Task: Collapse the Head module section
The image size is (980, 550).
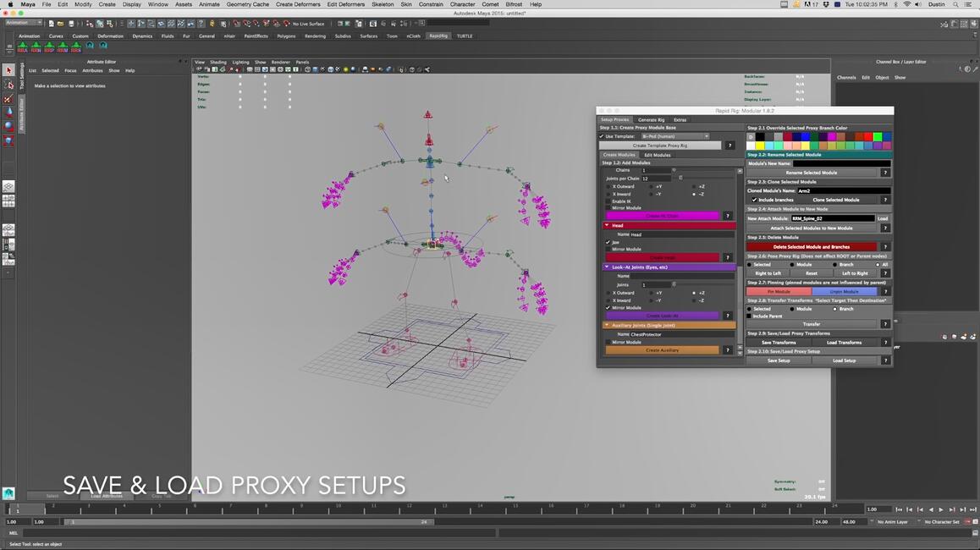Action: (x=607, y=226)
